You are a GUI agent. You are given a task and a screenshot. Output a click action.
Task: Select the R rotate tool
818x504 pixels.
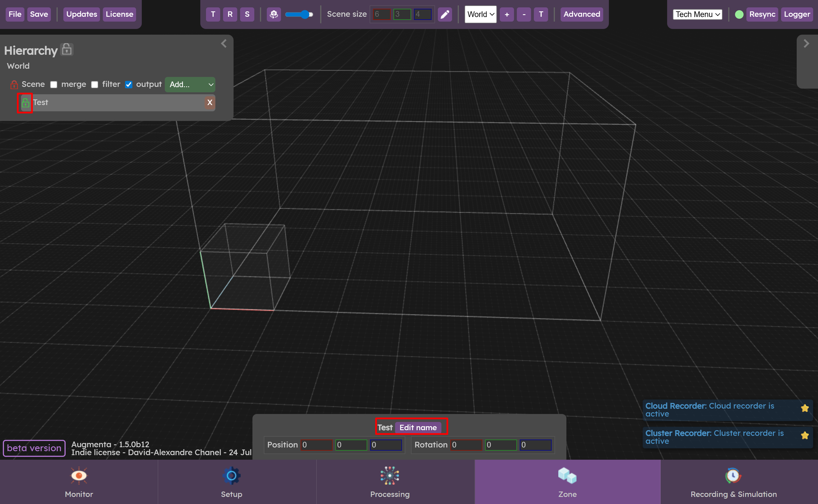point(230,14)
